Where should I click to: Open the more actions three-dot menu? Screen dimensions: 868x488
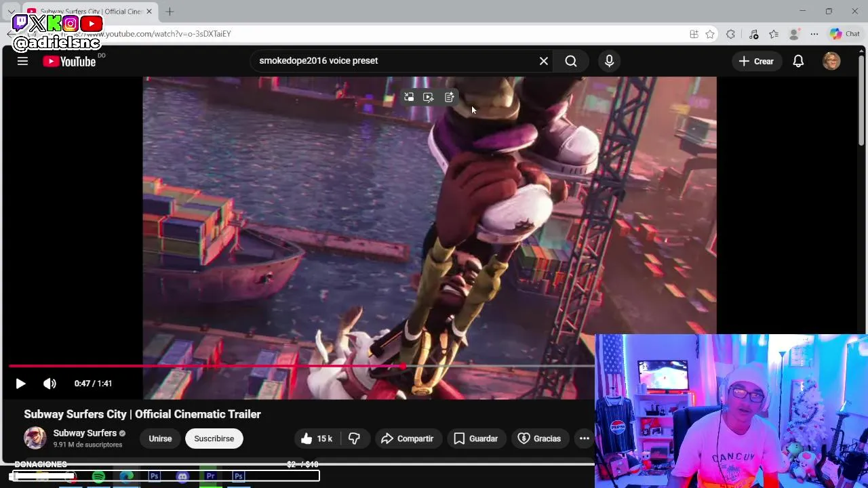point(584,439)
